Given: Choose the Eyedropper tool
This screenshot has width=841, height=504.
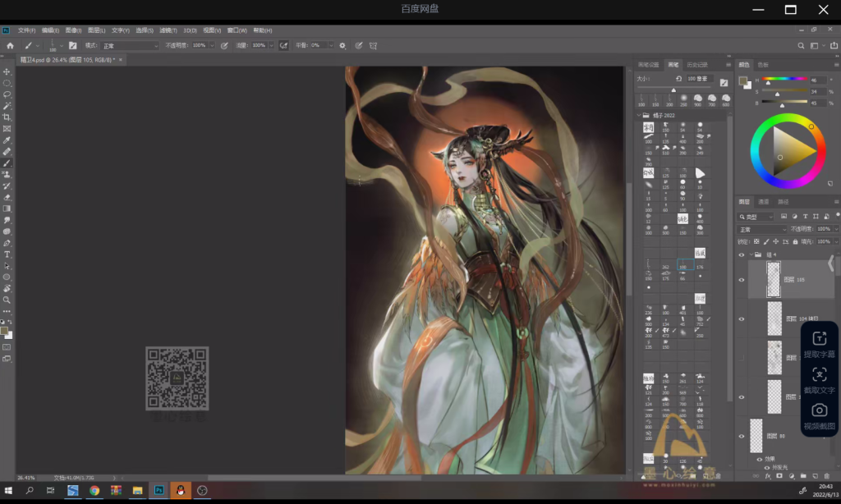Looking at the screenshot, I should click(7, 140).
